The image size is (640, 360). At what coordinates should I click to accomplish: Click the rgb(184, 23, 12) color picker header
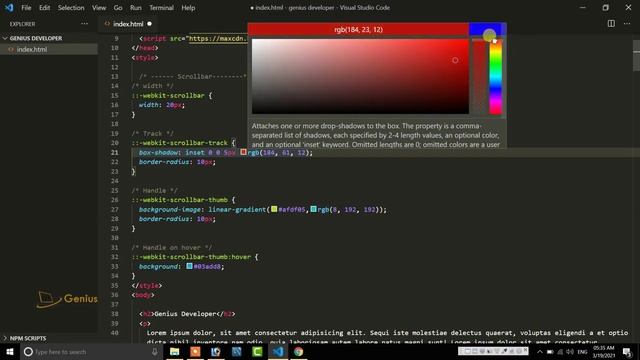(x=358, y=29)
